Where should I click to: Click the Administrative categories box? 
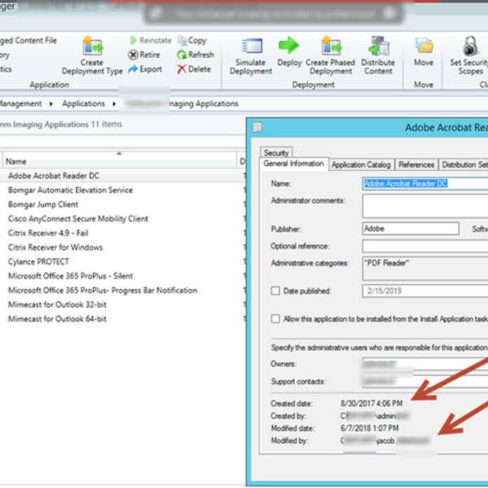coord(425,268)
